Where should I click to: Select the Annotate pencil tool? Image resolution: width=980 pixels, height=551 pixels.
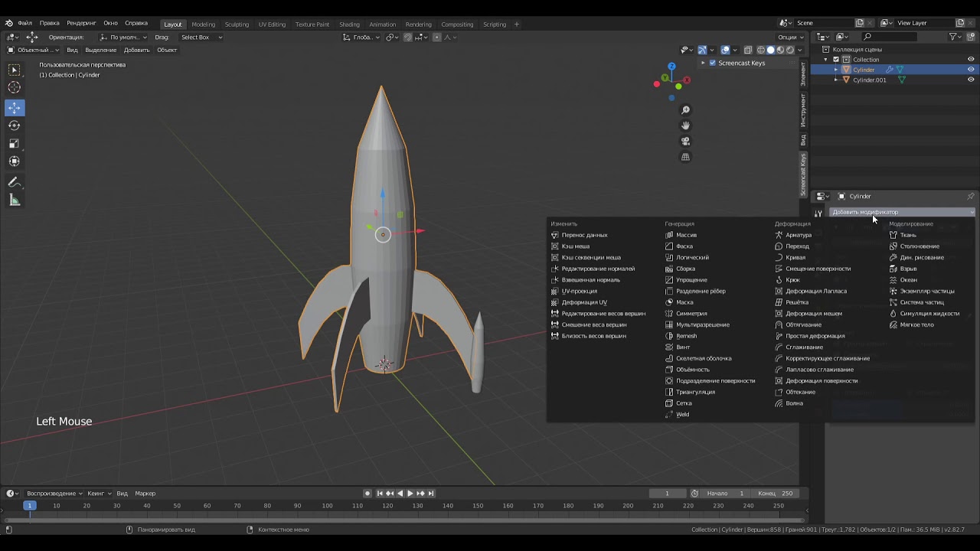15,182
